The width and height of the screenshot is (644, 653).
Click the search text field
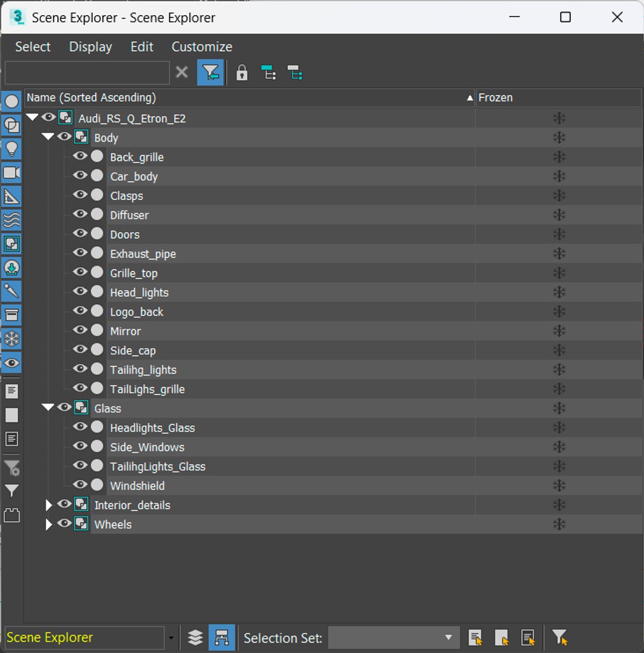87,73
